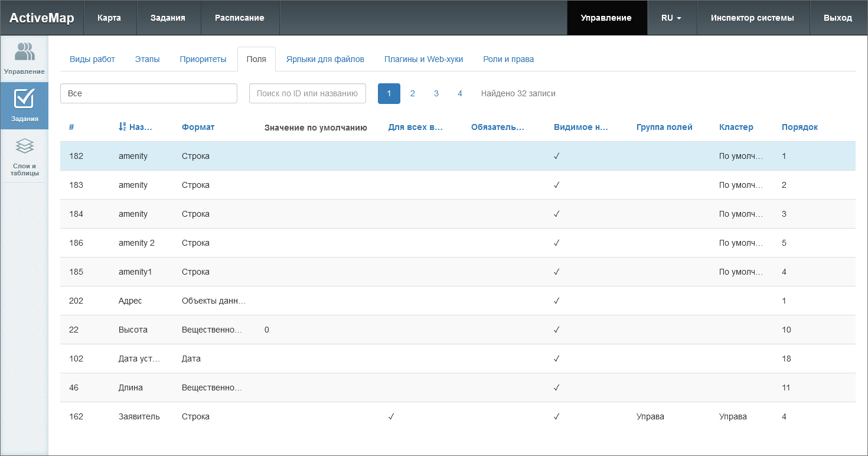The width and height of the screenshot is (868, 456).
Task: Click the sort icon in name column header
Action: pyautogui.click(x=122, y=127)
